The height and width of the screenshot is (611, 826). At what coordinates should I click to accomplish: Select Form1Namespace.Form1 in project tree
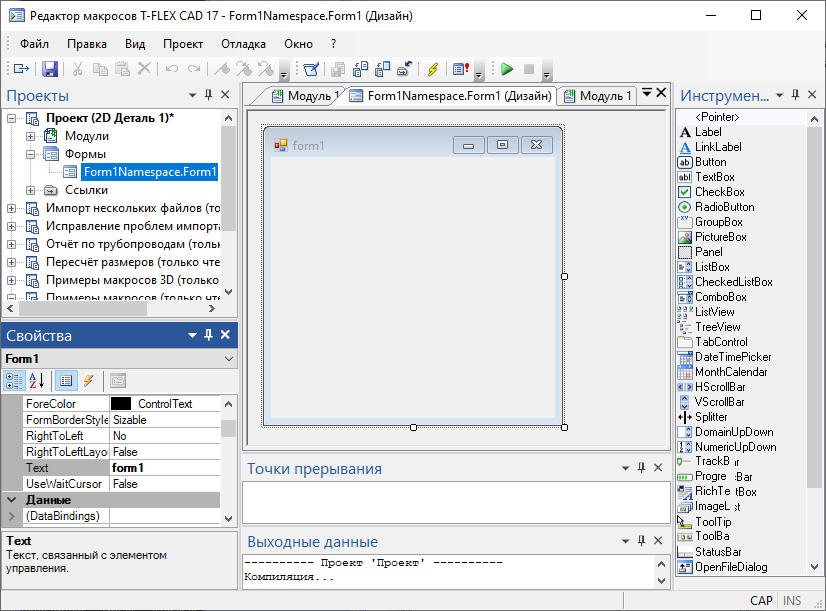tap(149, 172)
